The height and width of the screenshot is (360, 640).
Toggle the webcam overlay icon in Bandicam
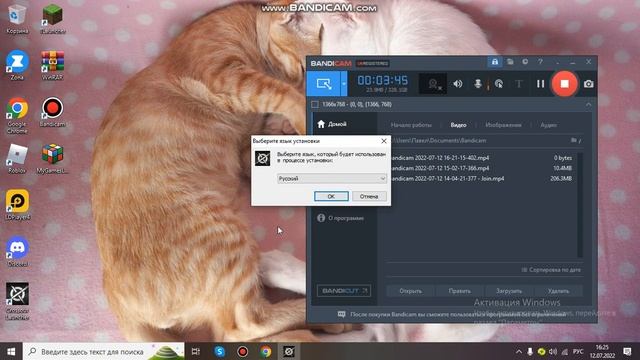click(433, 84)
